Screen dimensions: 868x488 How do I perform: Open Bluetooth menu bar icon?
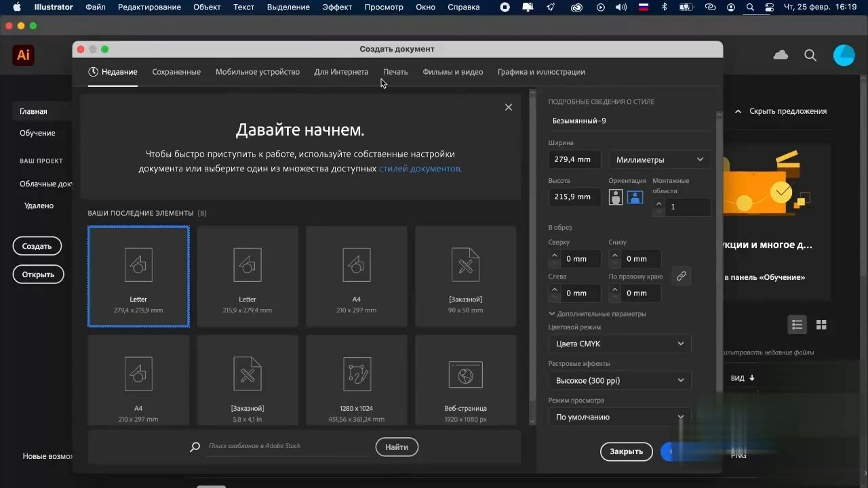coord(665,7)
